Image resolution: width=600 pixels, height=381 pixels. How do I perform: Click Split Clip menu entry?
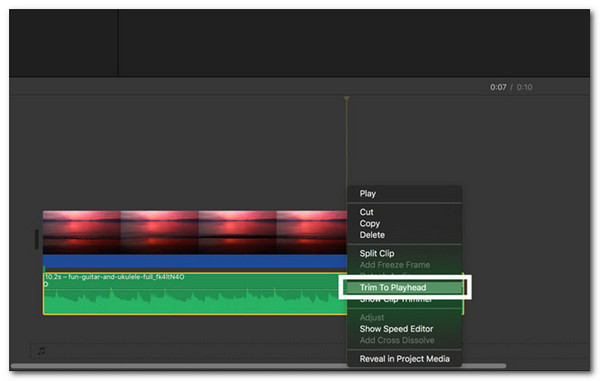point(377,253)
